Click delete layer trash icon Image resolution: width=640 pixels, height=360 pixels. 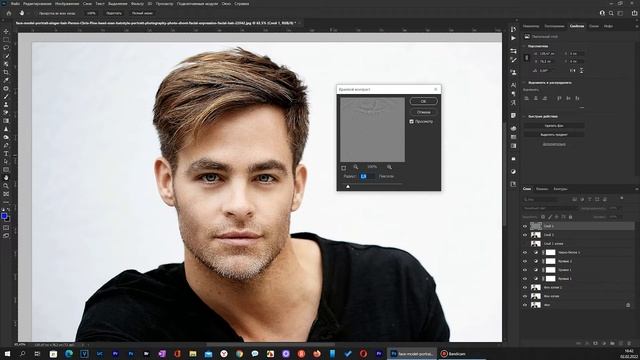tap(629, 343)
